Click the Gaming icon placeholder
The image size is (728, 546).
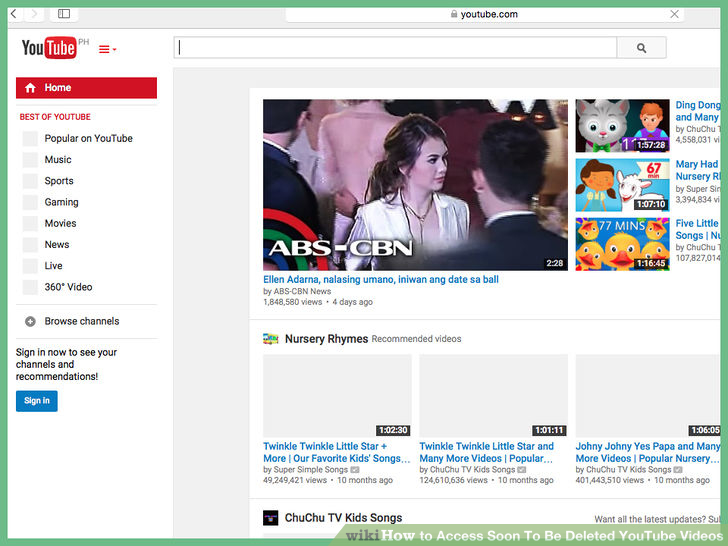(30, 202)
